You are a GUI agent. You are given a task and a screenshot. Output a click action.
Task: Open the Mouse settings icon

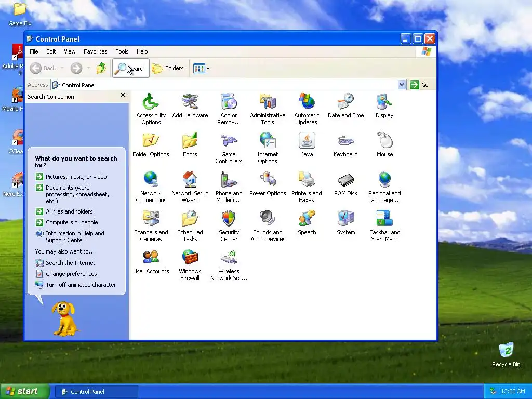385,144
